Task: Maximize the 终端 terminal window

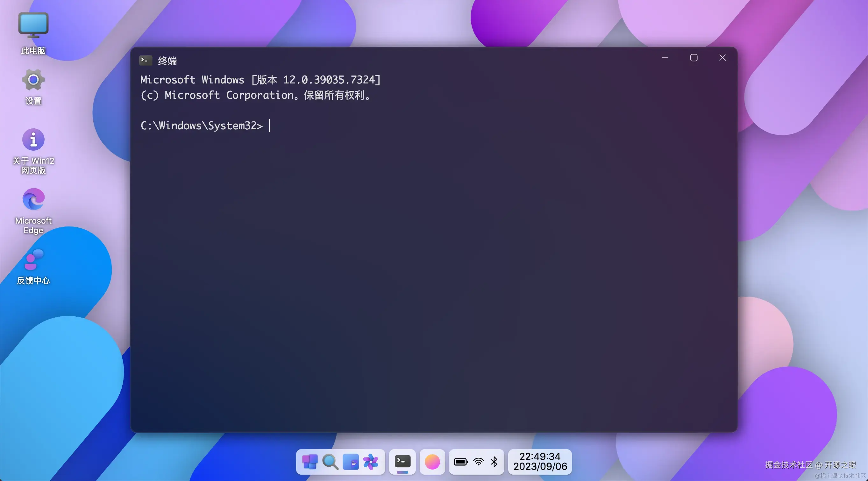Action: point(694,58)
